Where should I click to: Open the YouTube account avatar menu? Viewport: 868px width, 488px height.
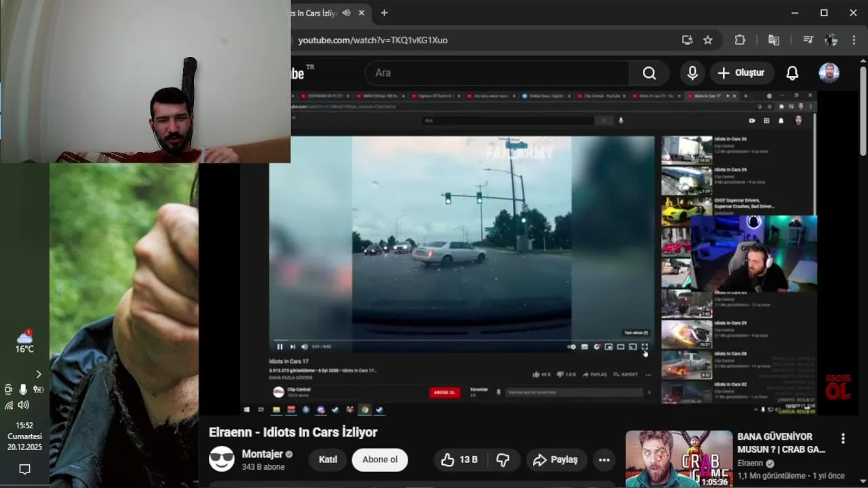[x=829, y=73]
